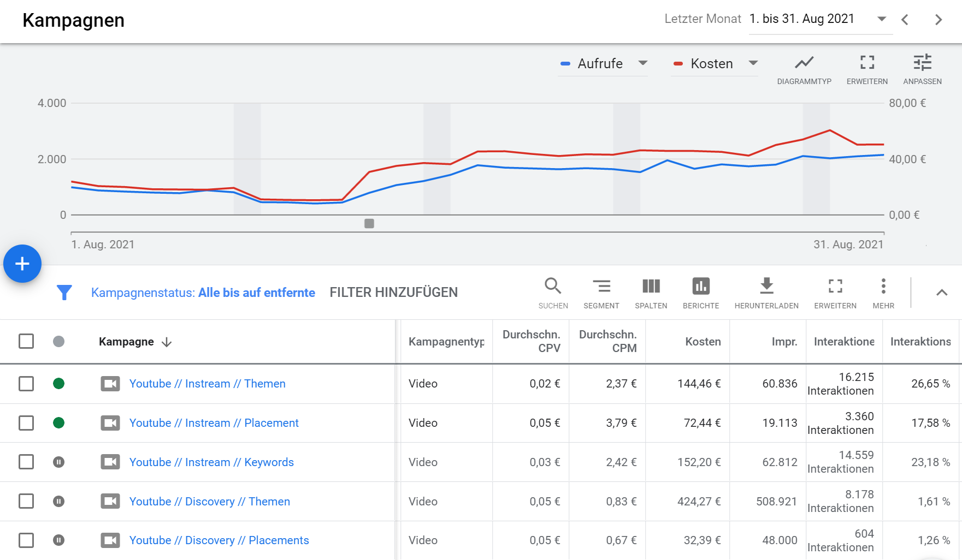Image resolution: width=962 pixels, height=560 pixels.
Task: Open the Segment options
Action: click(x=601, y=293)
